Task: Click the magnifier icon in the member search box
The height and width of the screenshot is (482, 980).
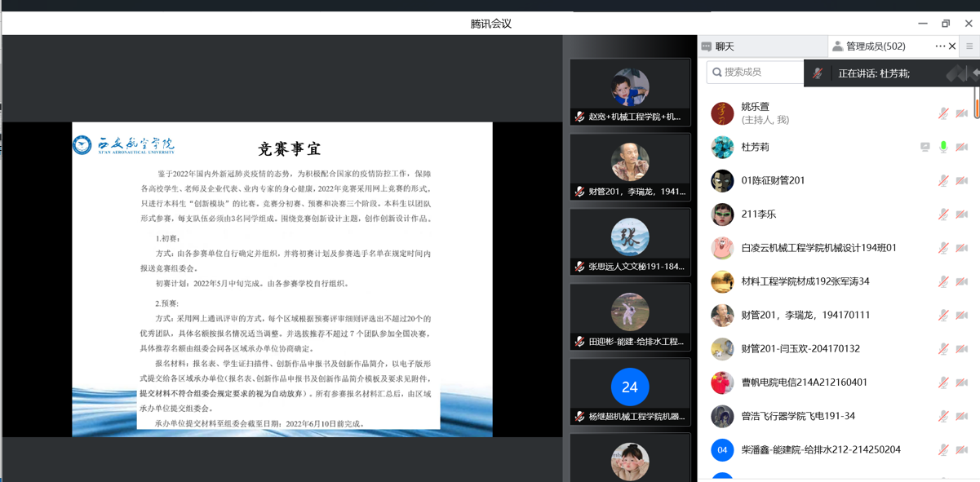Action: pos(717,73)
